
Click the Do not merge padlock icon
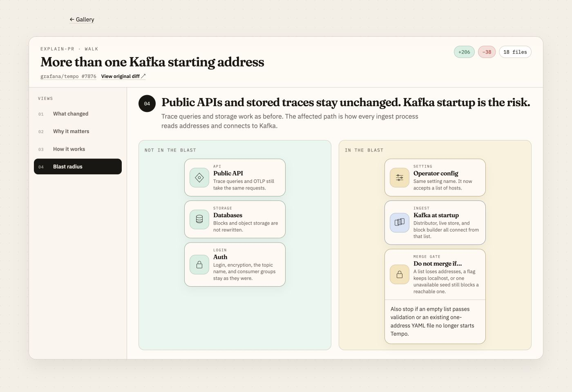(x=400, y=274)
